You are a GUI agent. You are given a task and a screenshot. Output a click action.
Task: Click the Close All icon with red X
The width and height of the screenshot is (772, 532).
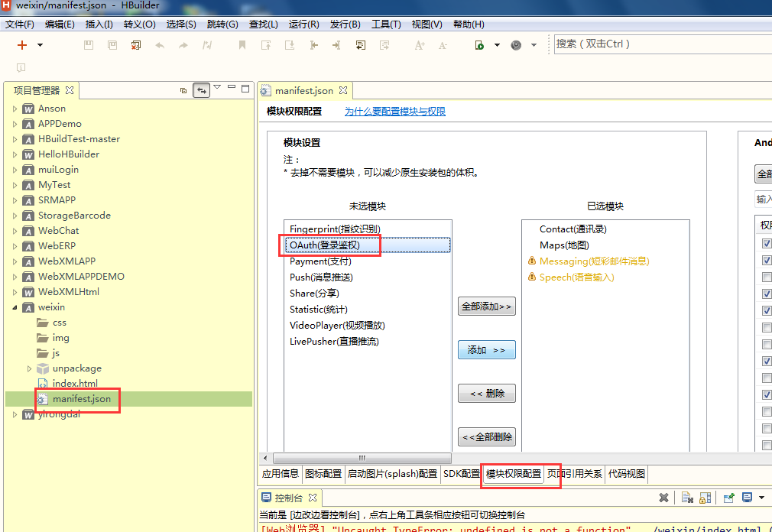coord(136,45)
